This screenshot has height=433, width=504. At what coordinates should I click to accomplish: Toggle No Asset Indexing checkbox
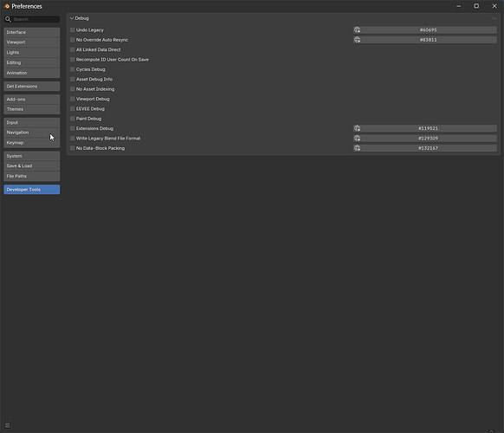[73, 89]
